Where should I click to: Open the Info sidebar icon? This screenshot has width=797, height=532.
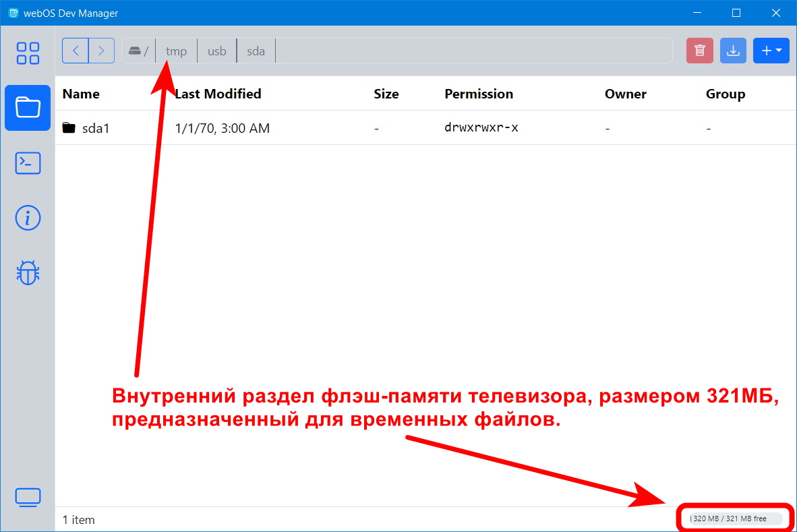(x=28, y=218)
